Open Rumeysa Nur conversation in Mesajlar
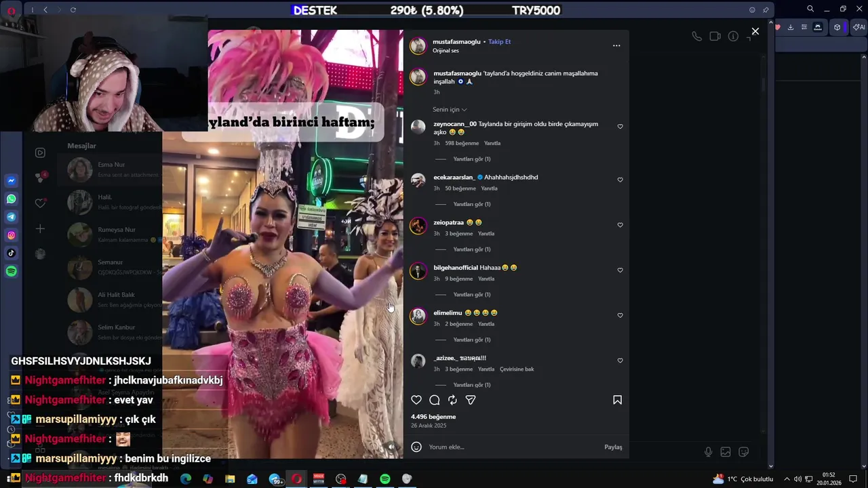This screenshot has height=488, width=868. [x=108, y=235]
